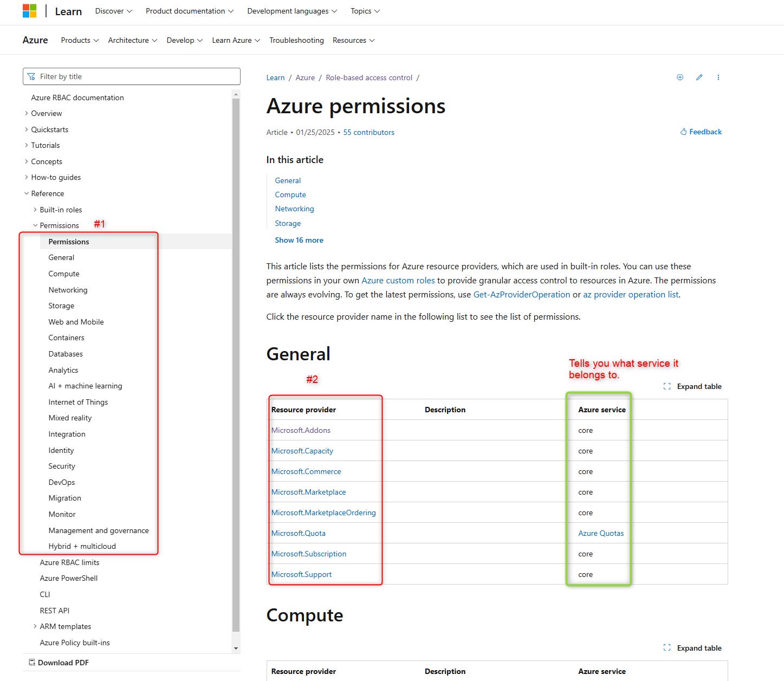Open the Topics menu

[x=364, y=11]
